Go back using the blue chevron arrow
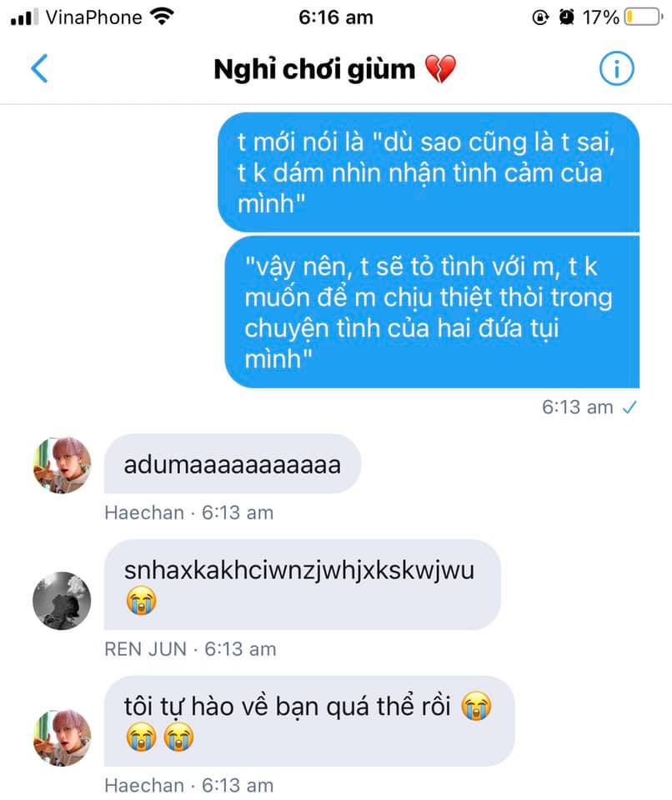Screen dimensions: 672x800 tap(40, 68)
